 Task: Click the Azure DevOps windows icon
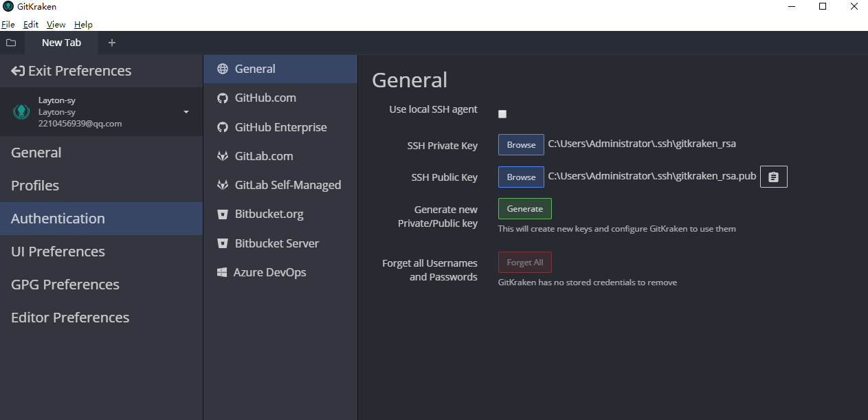coord(223,273)
